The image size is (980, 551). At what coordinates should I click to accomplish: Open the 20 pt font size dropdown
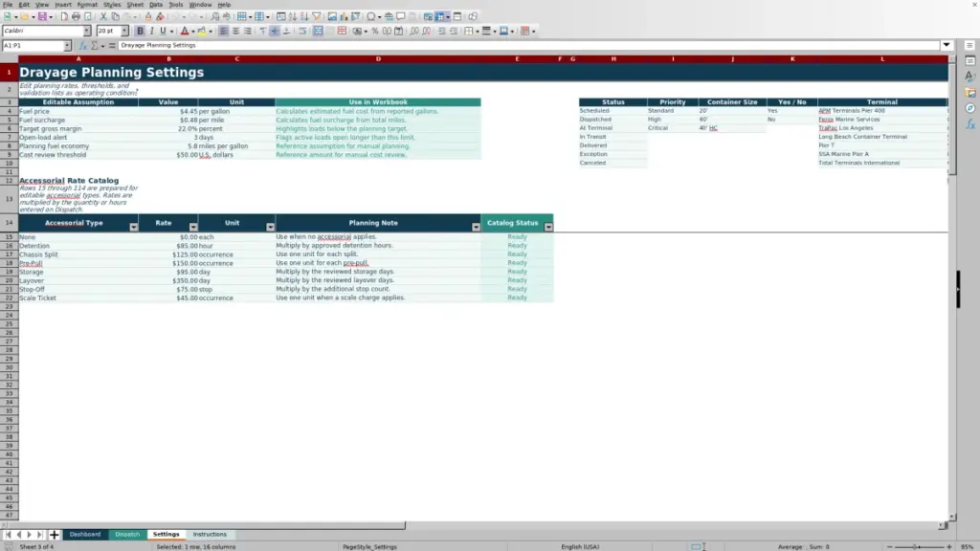[124, 31]
